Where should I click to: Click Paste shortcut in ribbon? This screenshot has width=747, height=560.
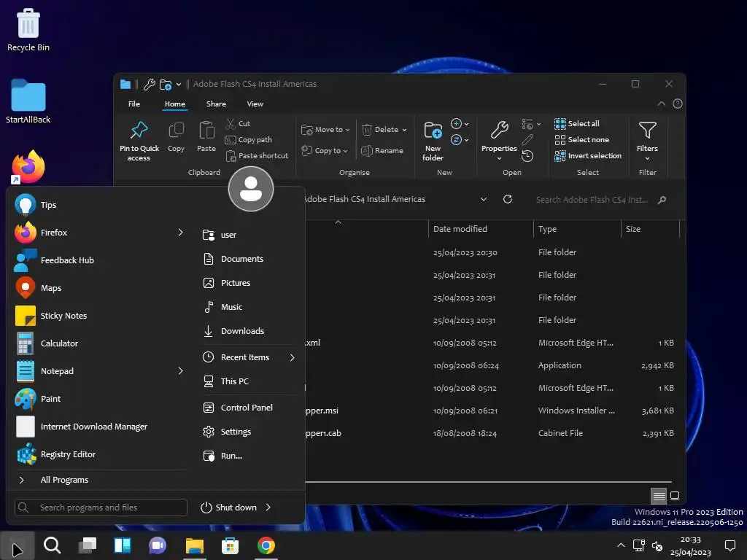258,156
